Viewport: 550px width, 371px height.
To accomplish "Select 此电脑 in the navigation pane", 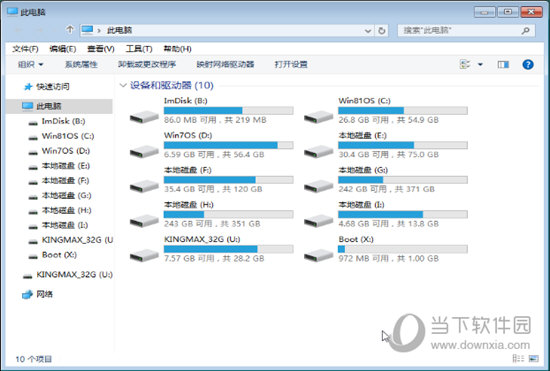I will pyautogui.click(x=59, y=106).
